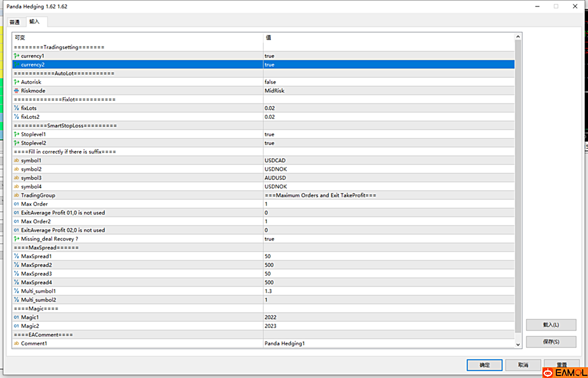Image resolution: width=588 pixels, height=378 pixels.
Task: Click the Stoplevel2 boolean type icon
Action: [x=17, y=143]
